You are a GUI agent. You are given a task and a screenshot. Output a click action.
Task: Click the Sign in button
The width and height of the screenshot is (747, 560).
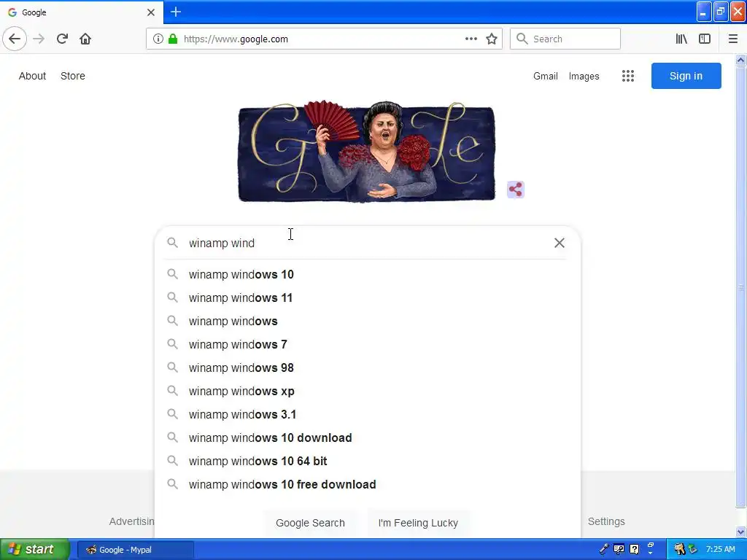[686, 76]
